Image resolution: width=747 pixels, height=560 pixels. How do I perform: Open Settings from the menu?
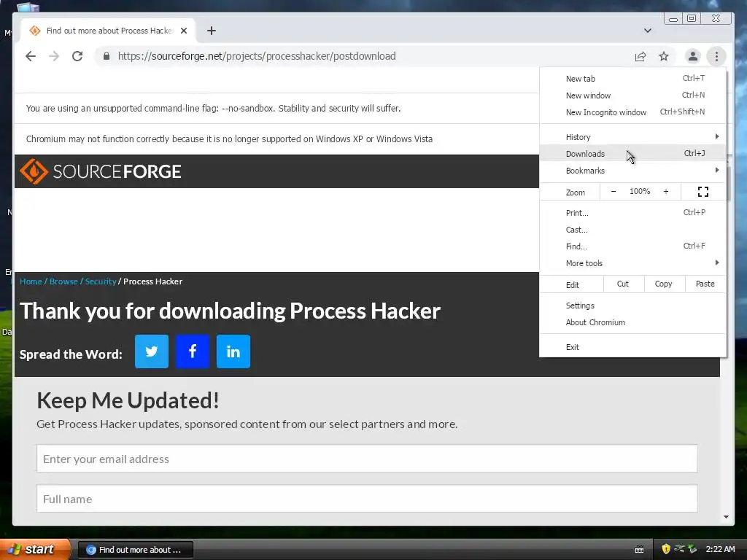click(632, 306)
